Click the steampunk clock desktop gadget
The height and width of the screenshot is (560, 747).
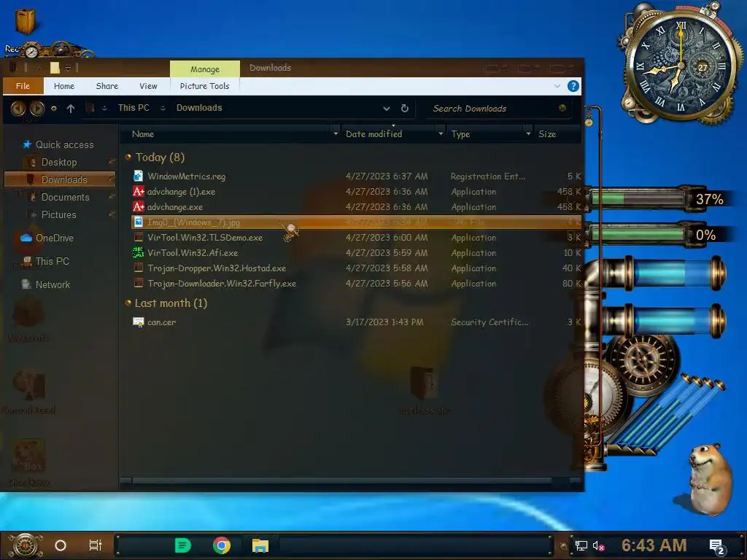[681, 67]
